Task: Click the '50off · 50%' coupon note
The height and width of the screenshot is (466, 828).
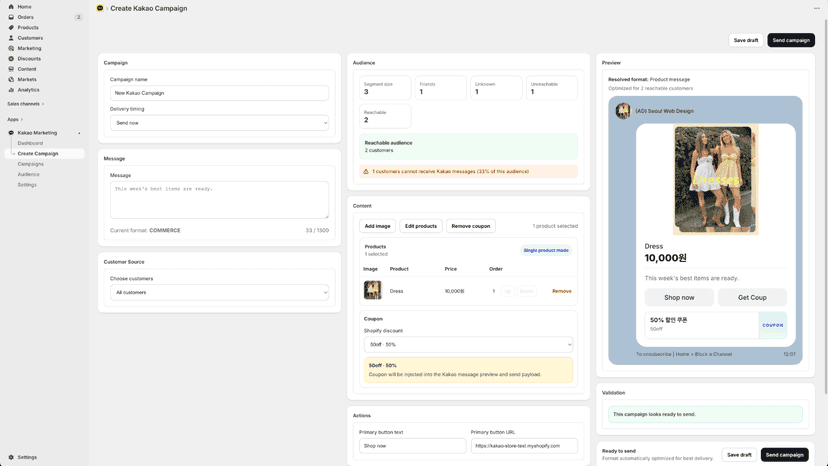Action: (x=468, y=370)
